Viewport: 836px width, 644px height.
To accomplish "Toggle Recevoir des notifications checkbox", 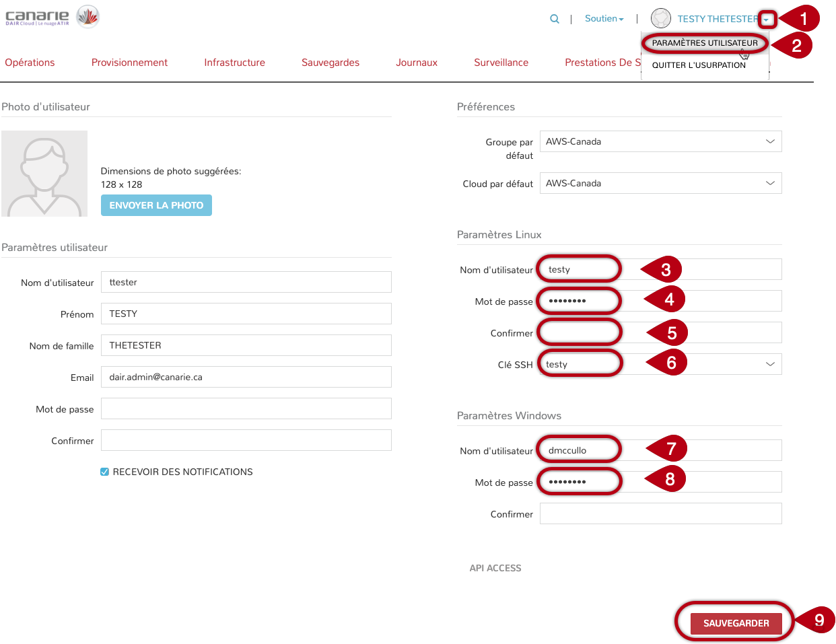I will tap(105, 472).
